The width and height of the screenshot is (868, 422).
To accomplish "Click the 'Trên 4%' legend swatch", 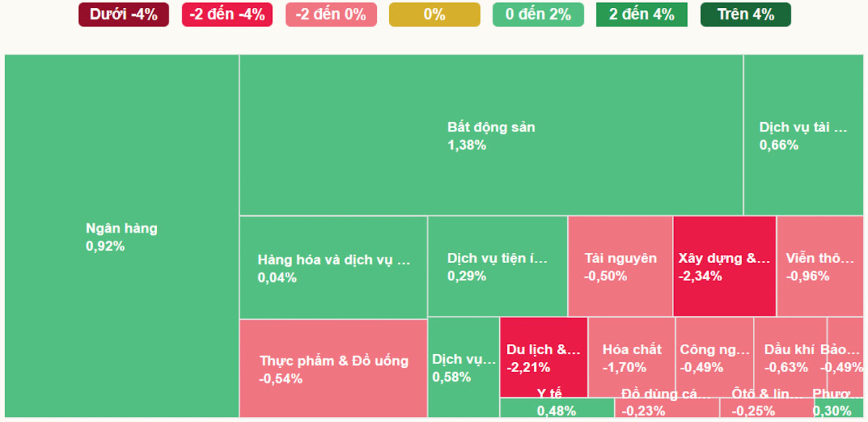I will click(745, 14).
